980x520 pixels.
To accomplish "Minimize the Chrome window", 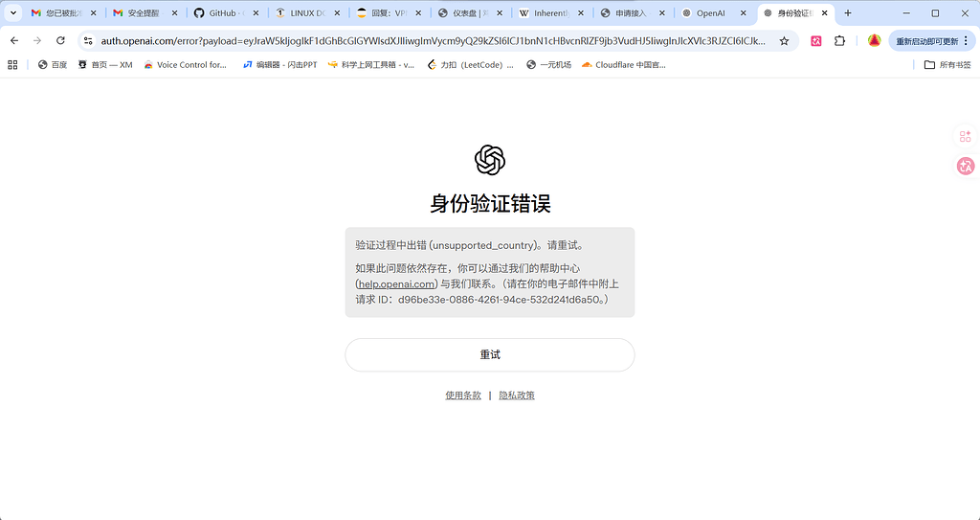I will (906, 13).
